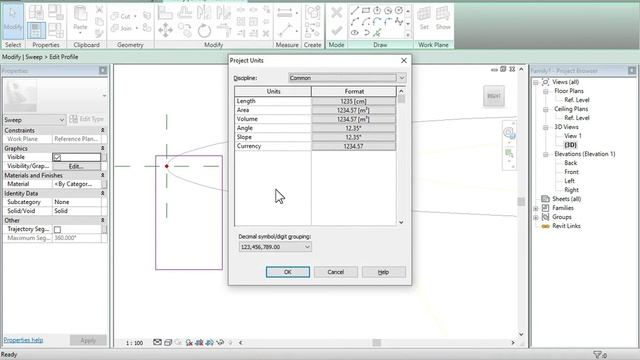This screenshot has width=640, height=360.
Task: Expand the Groups node
Action: click(x=536, y=217)
